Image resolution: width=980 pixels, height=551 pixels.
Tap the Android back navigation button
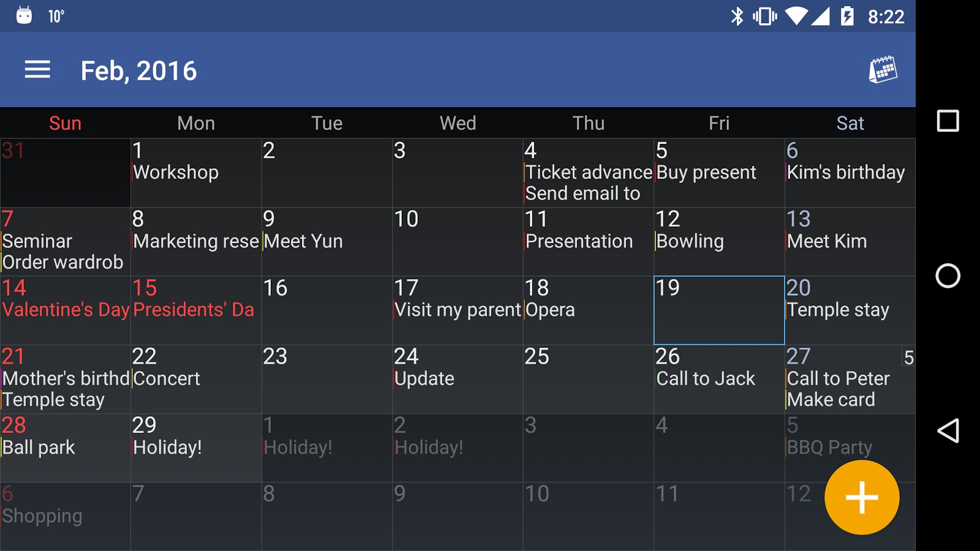948,431
